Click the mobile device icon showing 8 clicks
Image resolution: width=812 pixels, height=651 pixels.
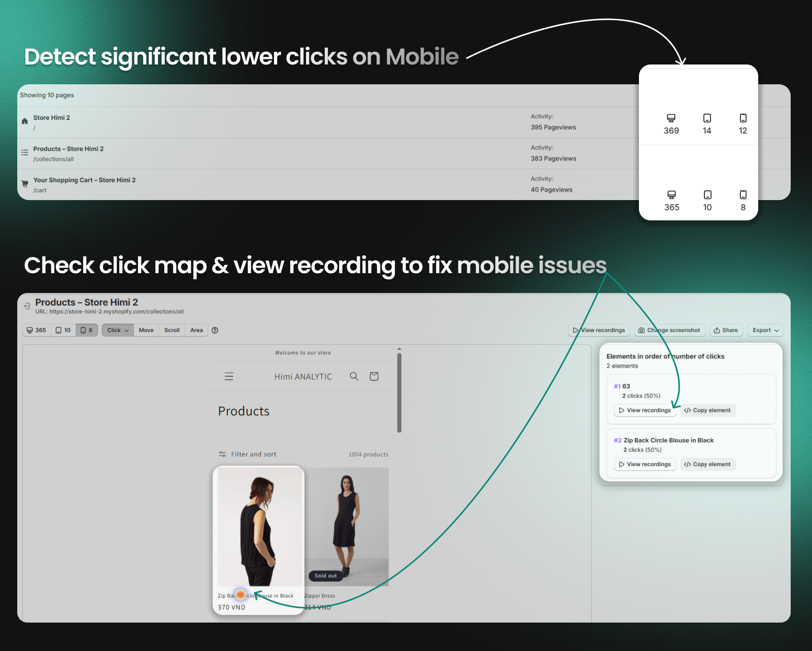pos(86,330)
